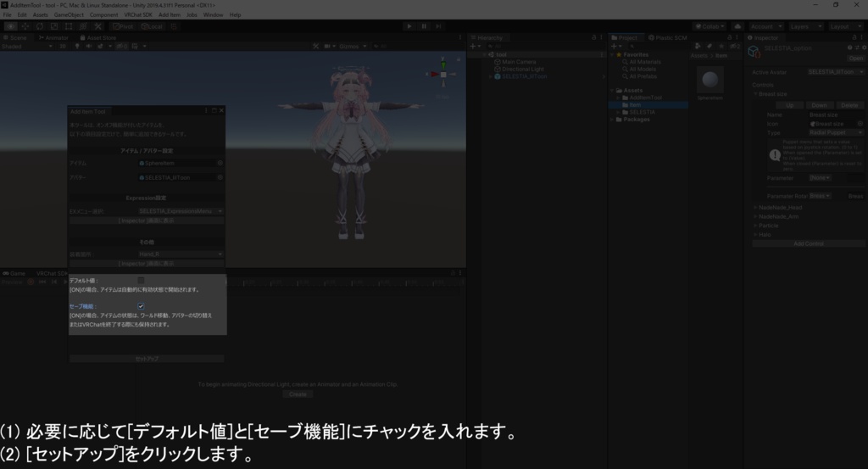Click the Play button
868x469 pixels.
tap(409, 26)
